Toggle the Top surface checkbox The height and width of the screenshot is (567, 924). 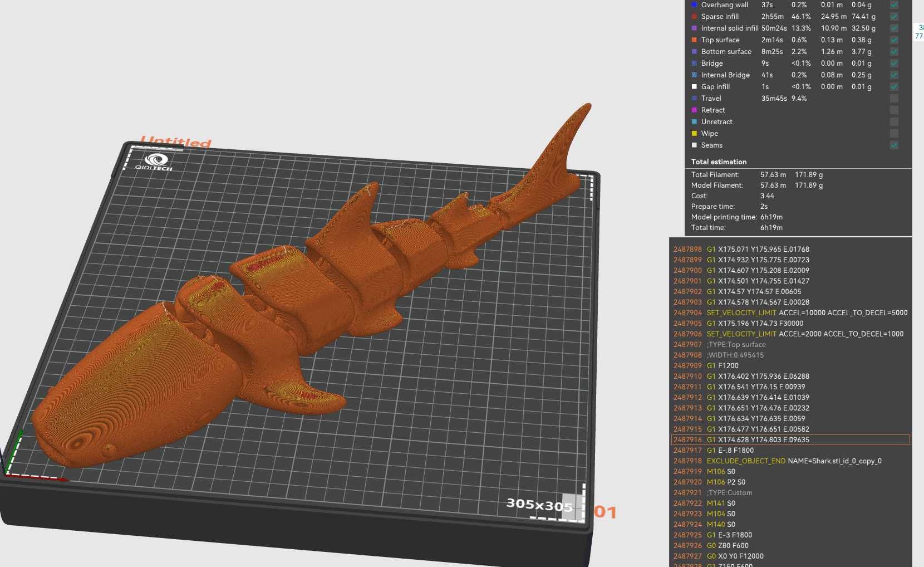[x=894, y=40]
